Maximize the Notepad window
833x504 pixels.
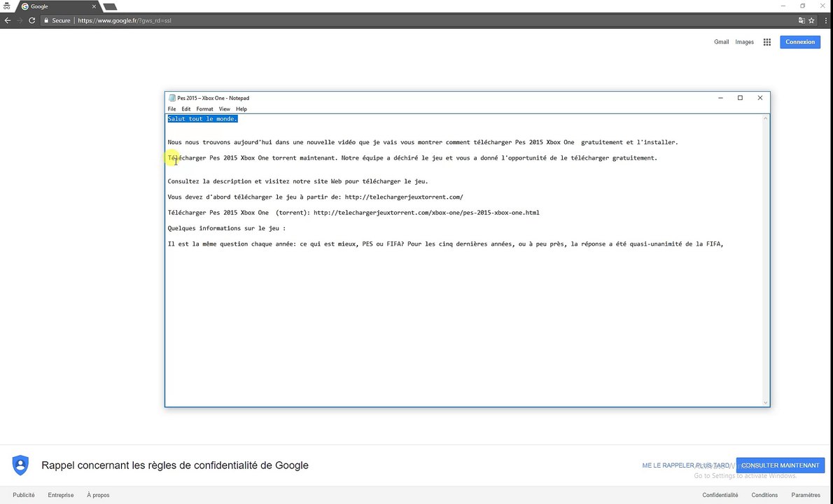740,98
